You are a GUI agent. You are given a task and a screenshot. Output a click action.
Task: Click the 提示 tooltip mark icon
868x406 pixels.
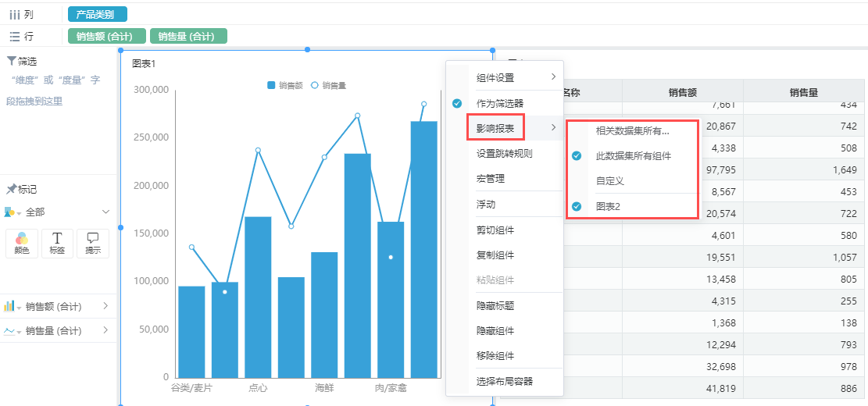pos(92,244)
